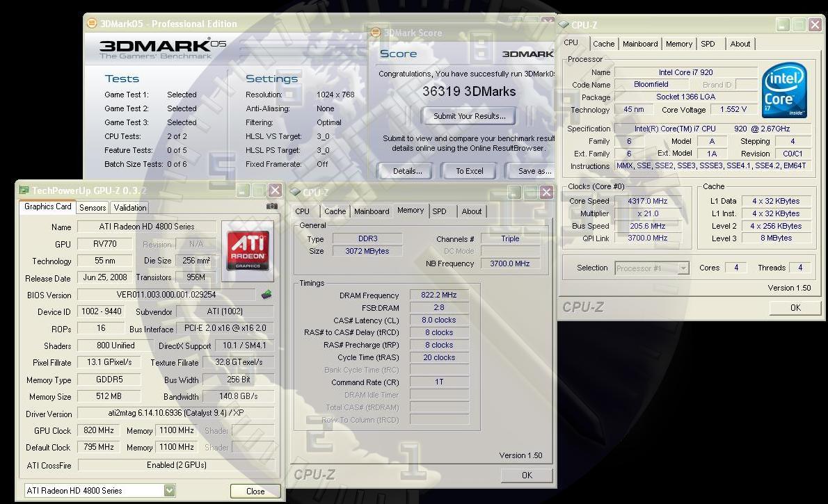Open the Mainboard tab in the memory CPU-Z window
Image resolution: width=828 pixels, height=504 pixels.
pos(372,211)
